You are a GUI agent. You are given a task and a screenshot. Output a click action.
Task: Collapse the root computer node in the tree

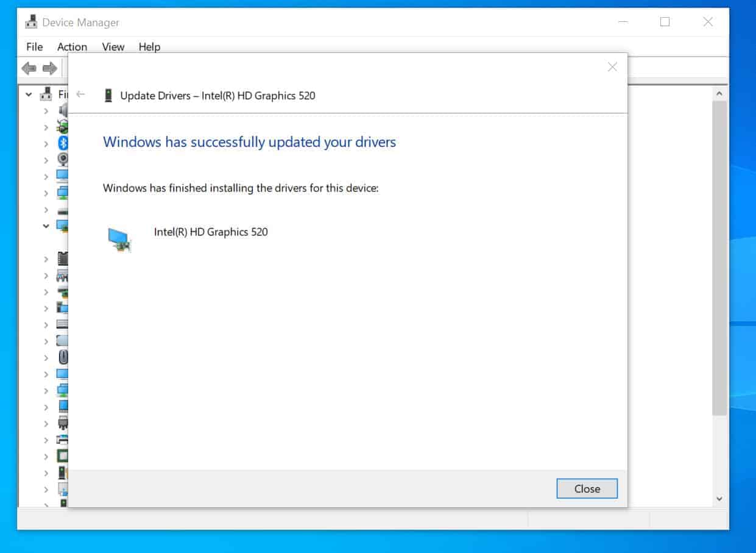point(29,95)
